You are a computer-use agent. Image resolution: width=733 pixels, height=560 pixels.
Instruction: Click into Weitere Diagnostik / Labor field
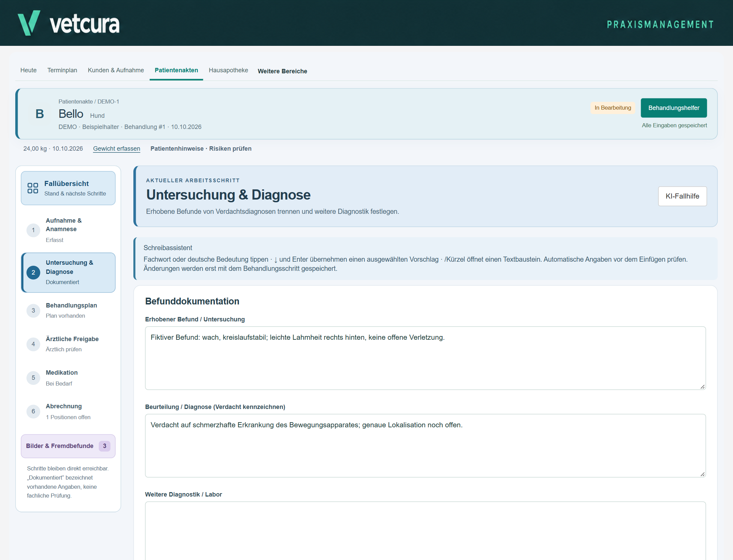[x=426, y=531]
